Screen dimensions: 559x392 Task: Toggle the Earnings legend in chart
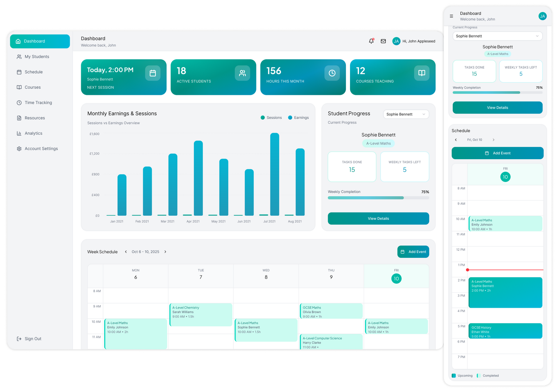point(298,118)
